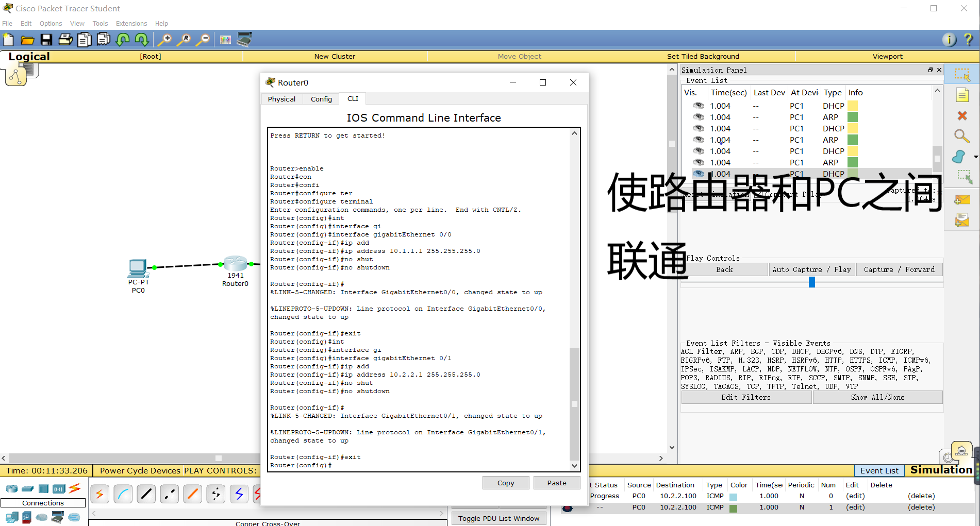Choose the Wireless Devices category icon
The width and height of the screenshot is (980, 526).
pyautogui.click(x=59, y=488)
